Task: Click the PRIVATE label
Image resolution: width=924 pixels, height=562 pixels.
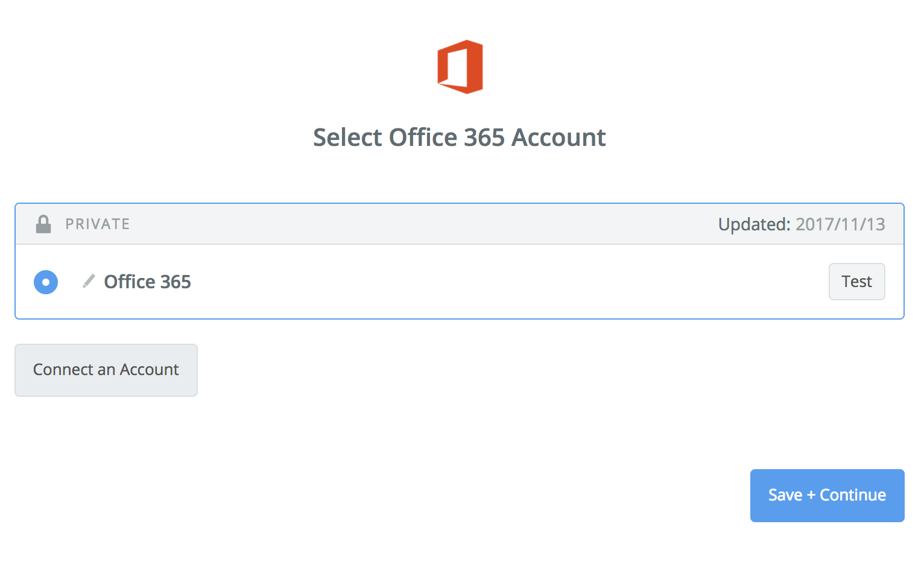Action: tap(98, 224)
